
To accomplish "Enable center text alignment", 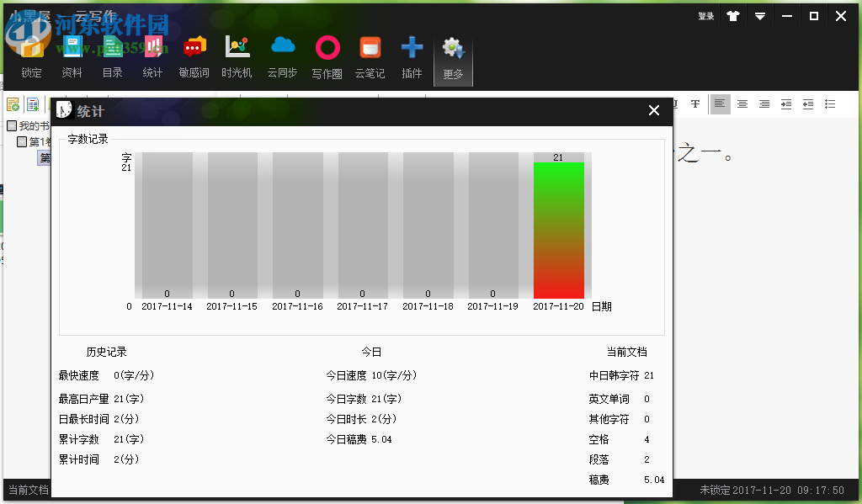I will click(742, 103).
